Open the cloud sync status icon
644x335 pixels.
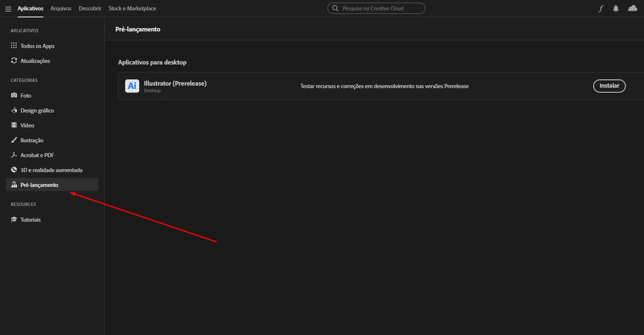(632, 8)
